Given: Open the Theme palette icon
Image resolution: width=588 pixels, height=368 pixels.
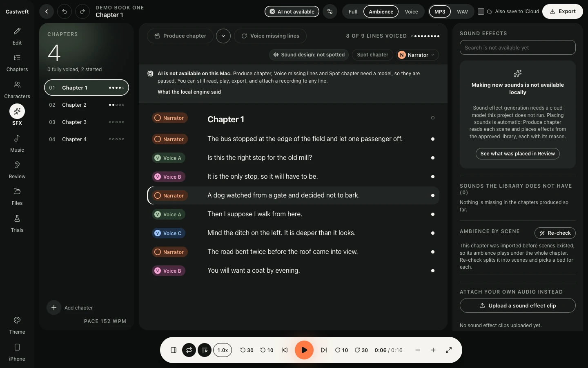Looking at the screenshot, I should pos(17,325).
